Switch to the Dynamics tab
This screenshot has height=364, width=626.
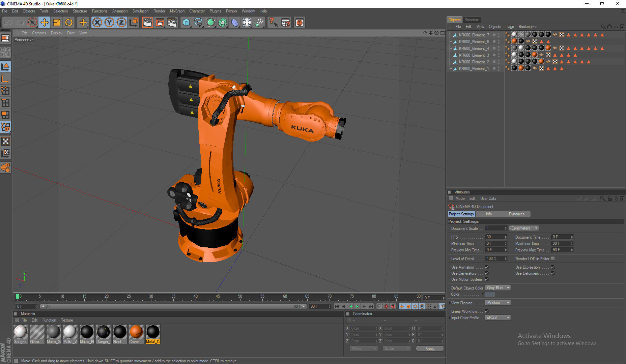(x=516, y=214)
